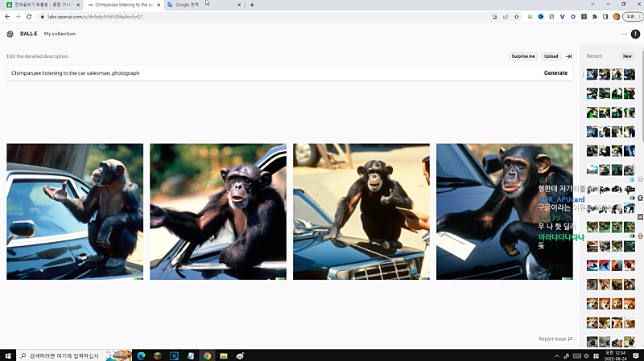Open the green extension icon in toolbar
This screenshot has height=361, width=644.
click(530, 17)
